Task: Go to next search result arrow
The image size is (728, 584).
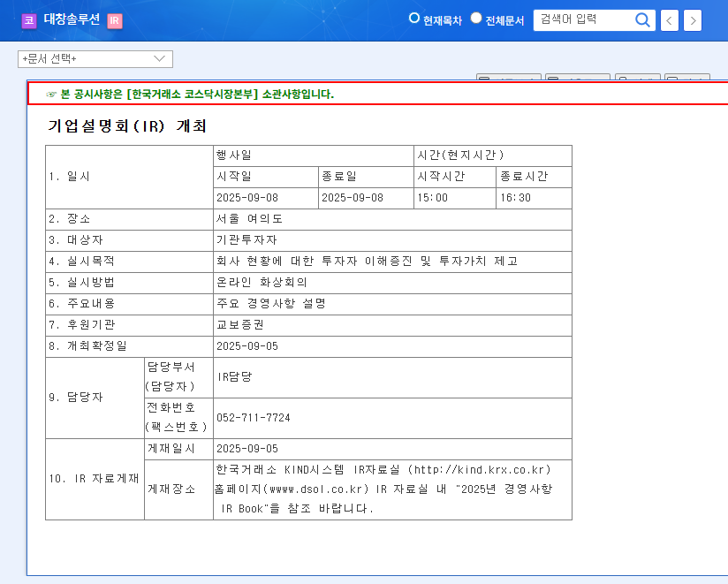Action: tap(693, 20)
